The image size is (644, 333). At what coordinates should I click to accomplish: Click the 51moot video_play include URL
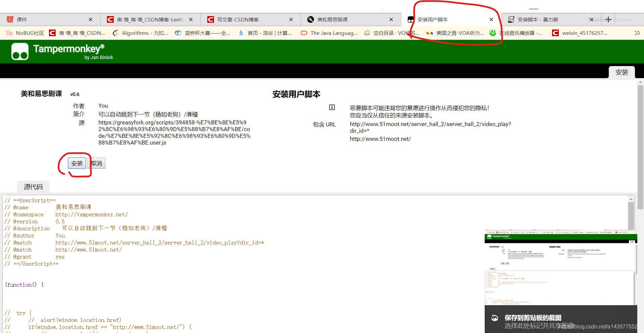430,127
